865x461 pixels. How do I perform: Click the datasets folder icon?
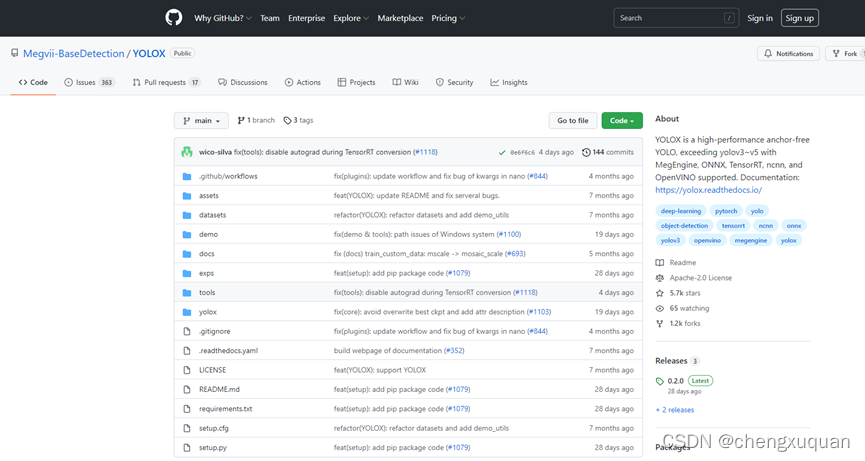tap(187, 215)
